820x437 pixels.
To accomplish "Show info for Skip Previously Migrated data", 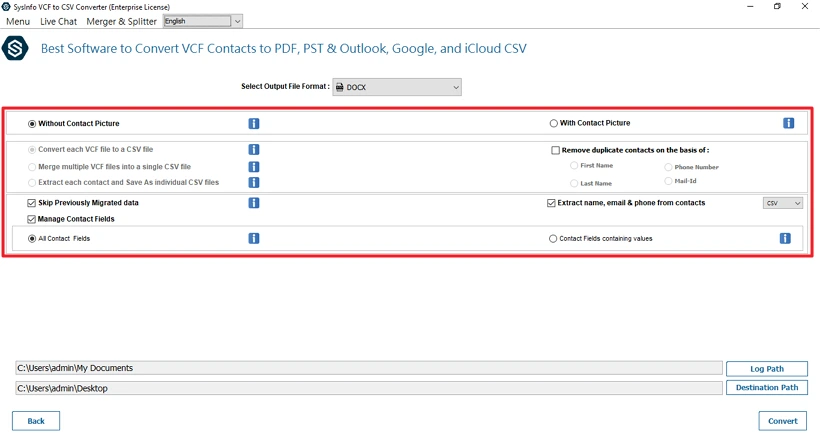I will tap(254, 203).
